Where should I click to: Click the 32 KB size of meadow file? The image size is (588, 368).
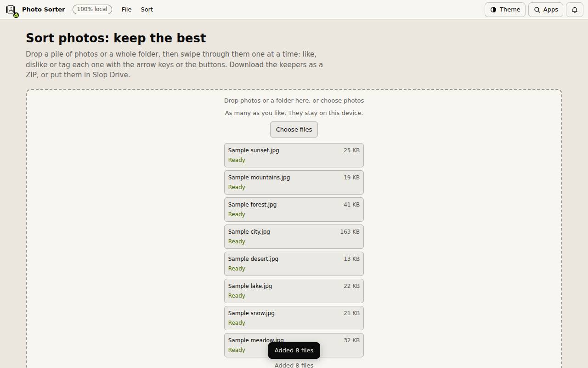click(351, 340)
